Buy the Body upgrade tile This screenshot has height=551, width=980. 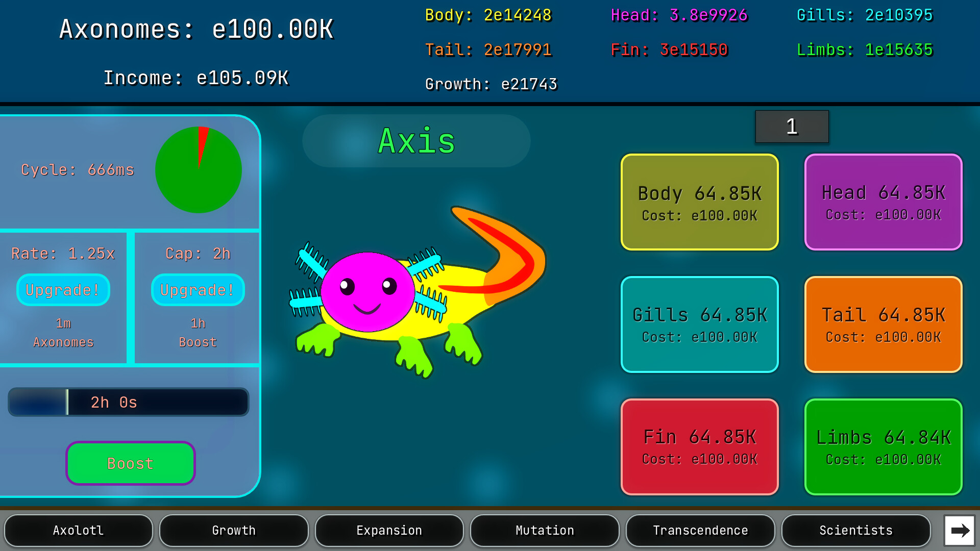click(x=700, y=202)
